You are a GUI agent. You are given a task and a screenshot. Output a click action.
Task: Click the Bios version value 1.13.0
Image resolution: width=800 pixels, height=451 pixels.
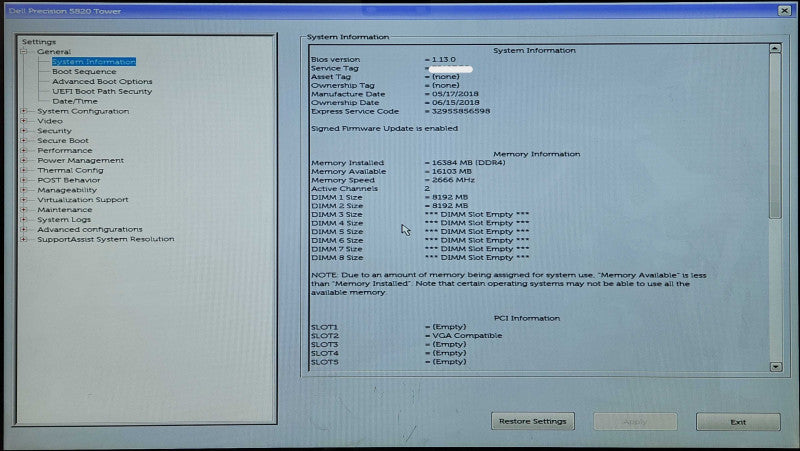(x=444, y=60)
